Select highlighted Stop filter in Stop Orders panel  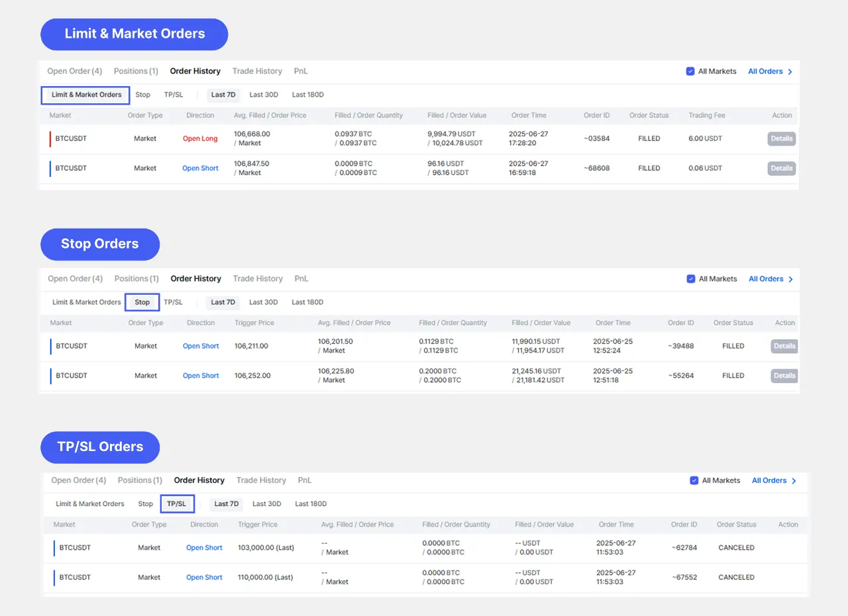(x=142, y=302)
